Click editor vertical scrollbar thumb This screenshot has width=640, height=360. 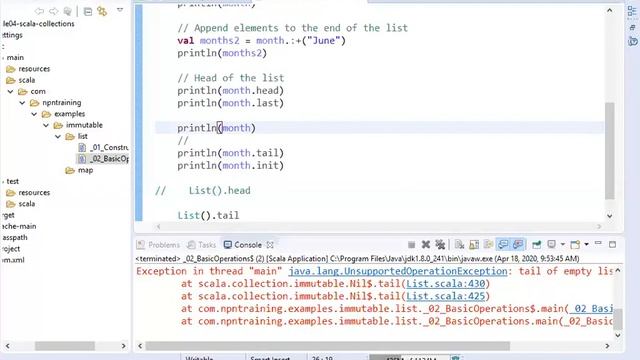pos(609,151)
